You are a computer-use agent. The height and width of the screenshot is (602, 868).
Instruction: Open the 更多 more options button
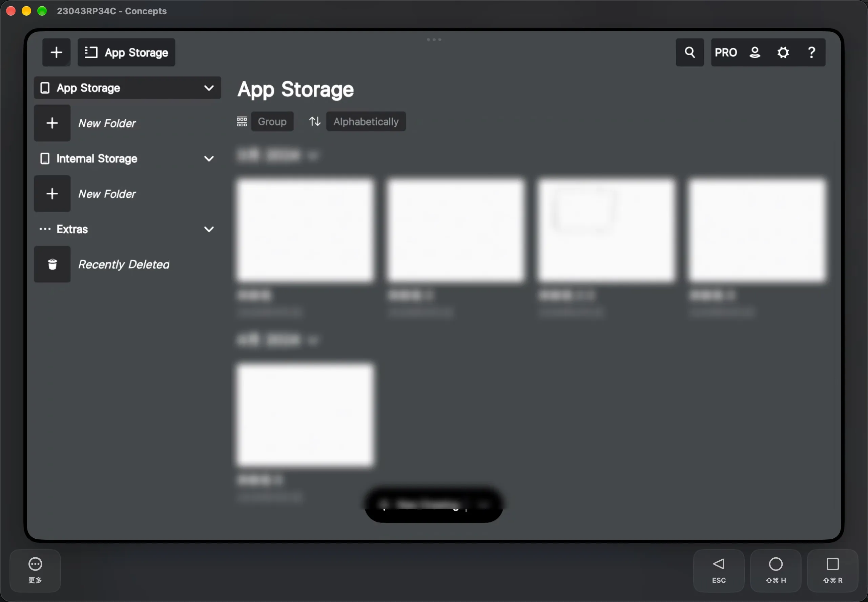coord(35,570)
